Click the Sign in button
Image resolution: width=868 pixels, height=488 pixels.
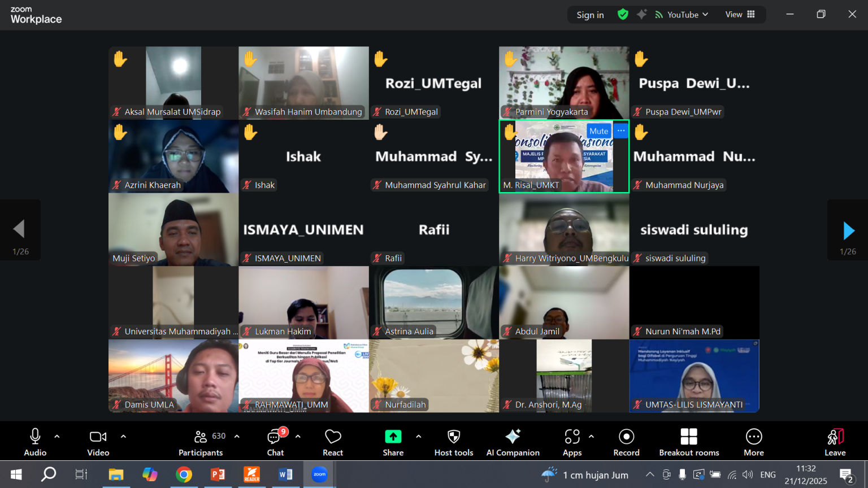pos(590,15)
